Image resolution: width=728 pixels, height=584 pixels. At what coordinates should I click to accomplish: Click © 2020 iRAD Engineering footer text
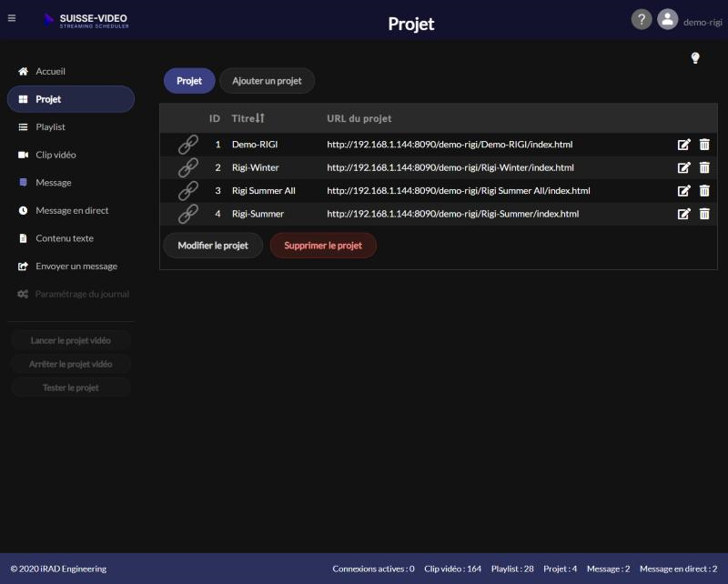tap(58, 569)
